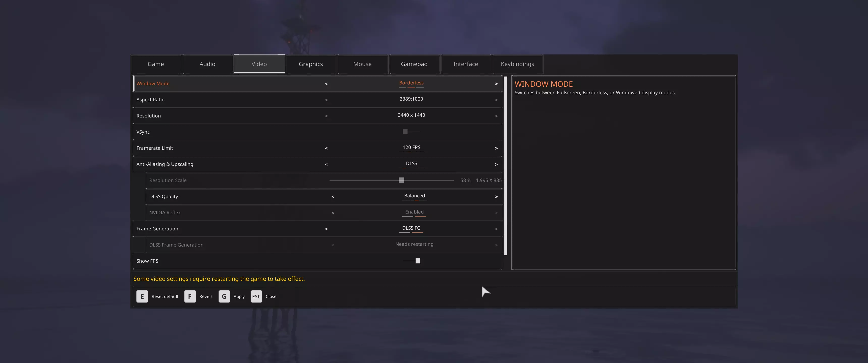Switch to the Graphics tab
The height and width of the screenshot is (363, 868).
pyautogui.click(x=311, y=64)
